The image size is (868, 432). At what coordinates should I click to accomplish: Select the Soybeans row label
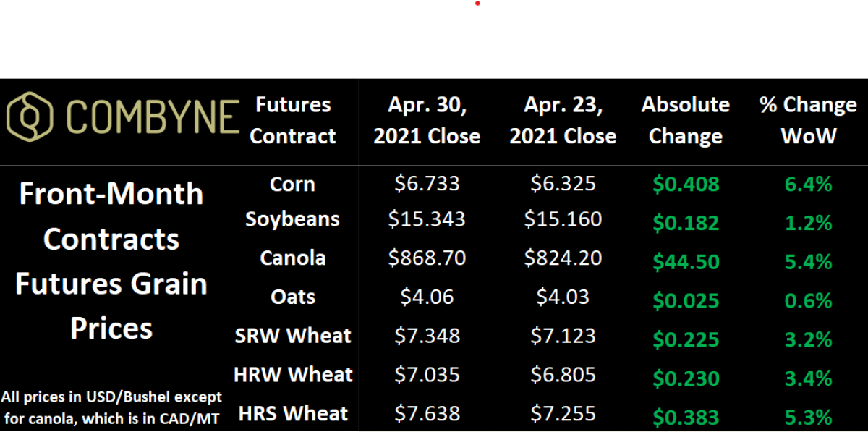292,219
